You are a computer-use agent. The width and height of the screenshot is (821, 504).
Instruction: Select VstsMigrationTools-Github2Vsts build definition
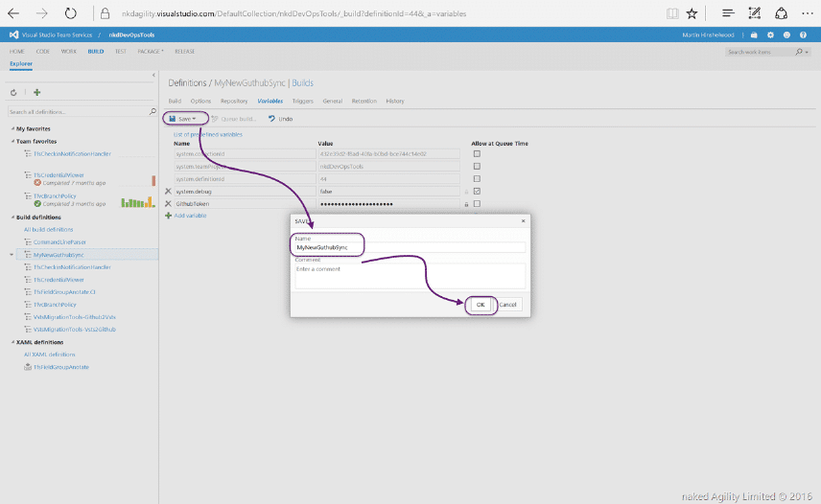coord(75,317)
